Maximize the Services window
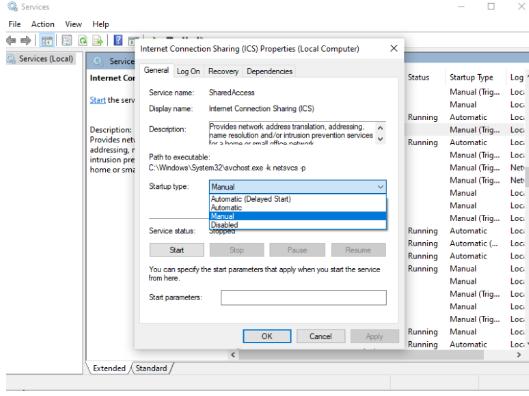Screen dimensions: 529x396 click(x=491, y=6)
